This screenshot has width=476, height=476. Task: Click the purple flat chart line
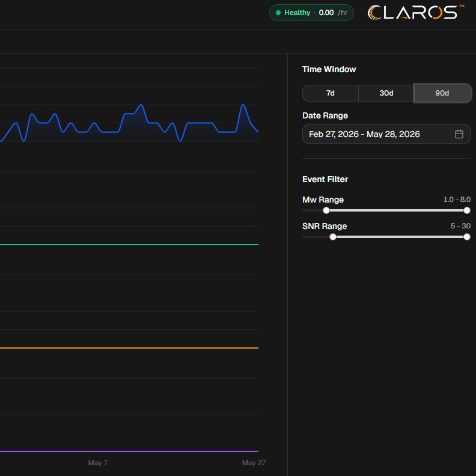point(129,451)
